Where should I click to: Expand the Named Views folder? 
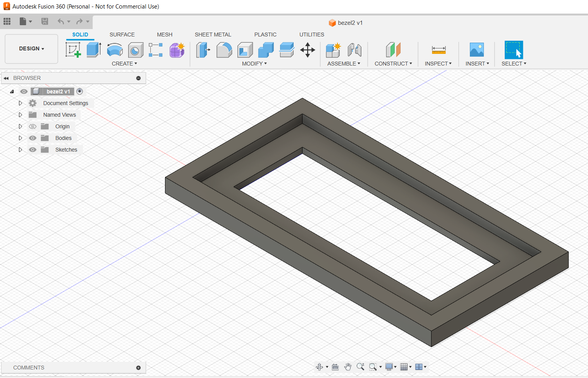[21, 115]
